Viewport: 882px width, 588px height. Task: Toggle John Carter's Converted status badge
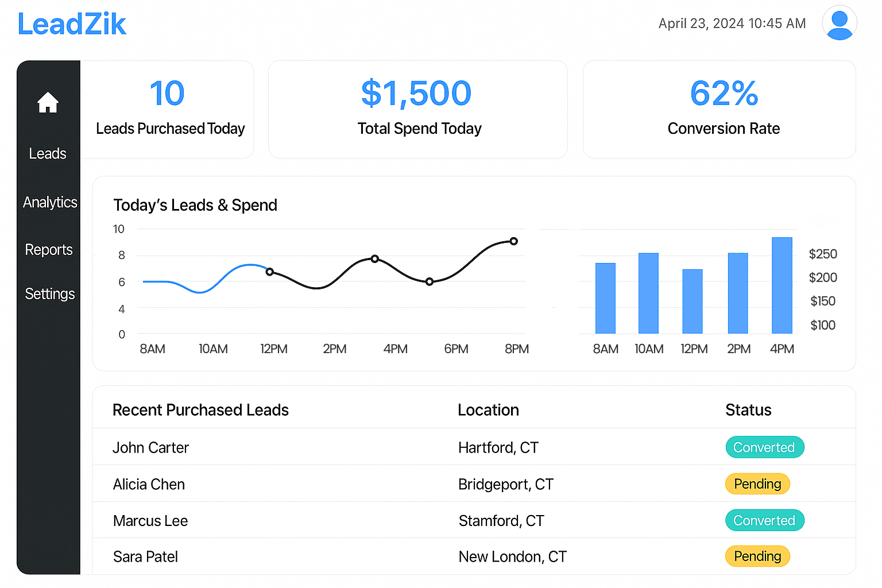765,447
